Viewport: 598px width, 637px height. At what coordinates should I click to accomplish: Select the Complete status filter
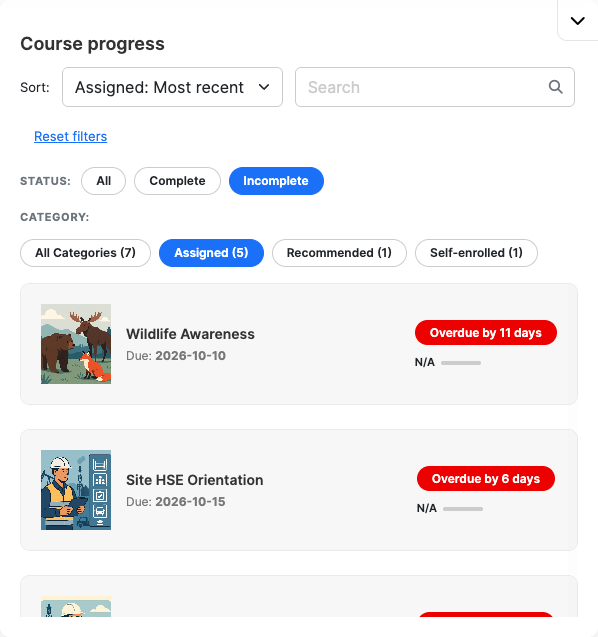click(178, 181)
